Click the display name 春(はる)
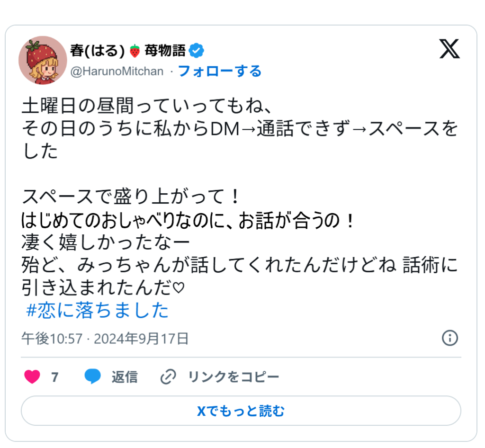Image resolution: width=485 pixels, height=448 pixels. [x=98, y=51]
